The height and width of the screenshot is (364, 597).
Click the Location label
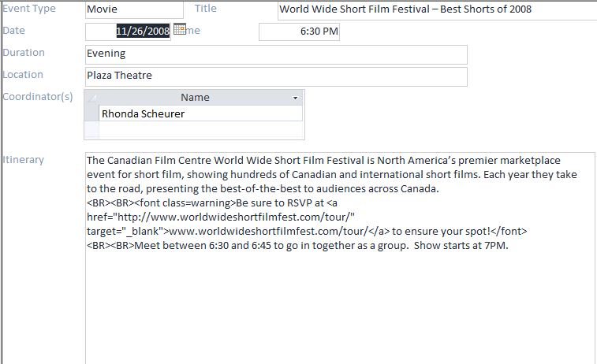[24, 75]
